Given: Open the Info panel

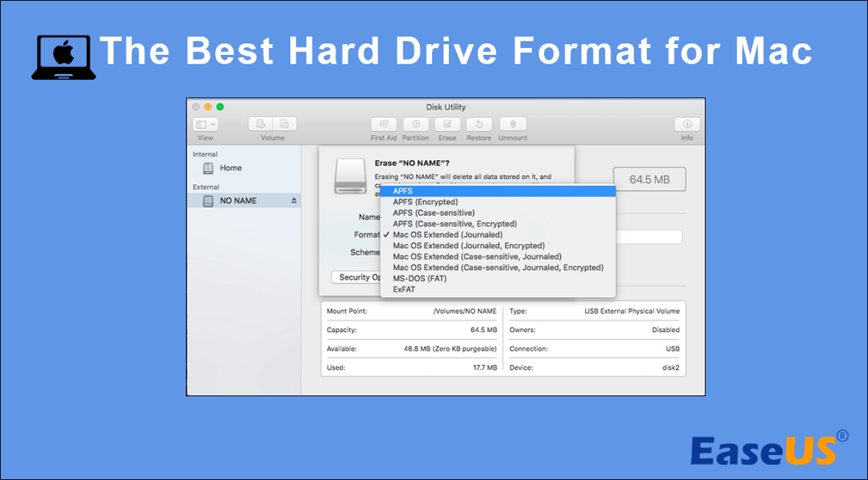Looking at the screenshot, I should pos(686,125).
